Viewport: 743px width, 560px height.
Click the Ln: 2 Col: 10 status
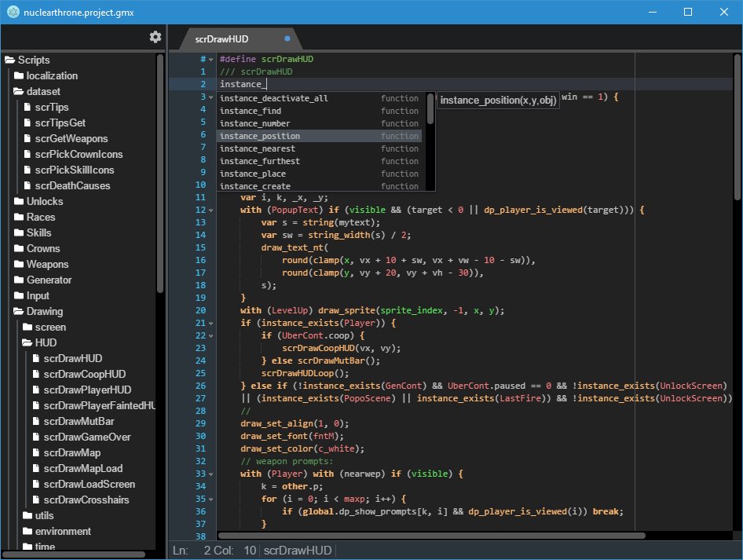(214, 551)
